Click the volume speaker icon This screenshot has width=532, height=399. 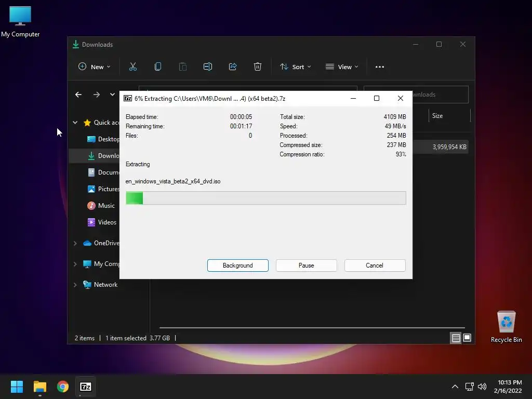click(x=482, y=387)
